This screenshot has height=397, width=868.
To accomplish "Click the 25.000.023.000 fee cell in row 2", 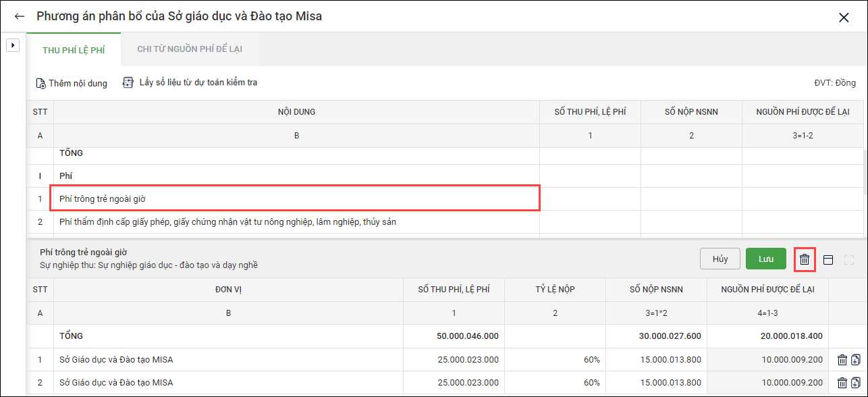I will [454, 383].
